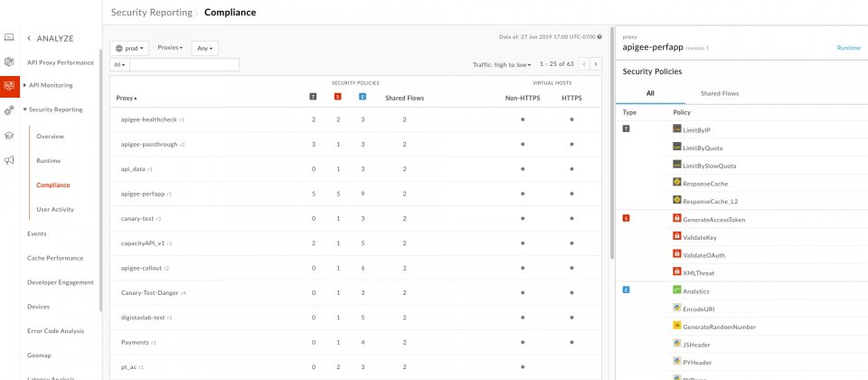Click the help icon next to data timestamp
Viewport: 868px width, 380px height.
click(599, 36)
